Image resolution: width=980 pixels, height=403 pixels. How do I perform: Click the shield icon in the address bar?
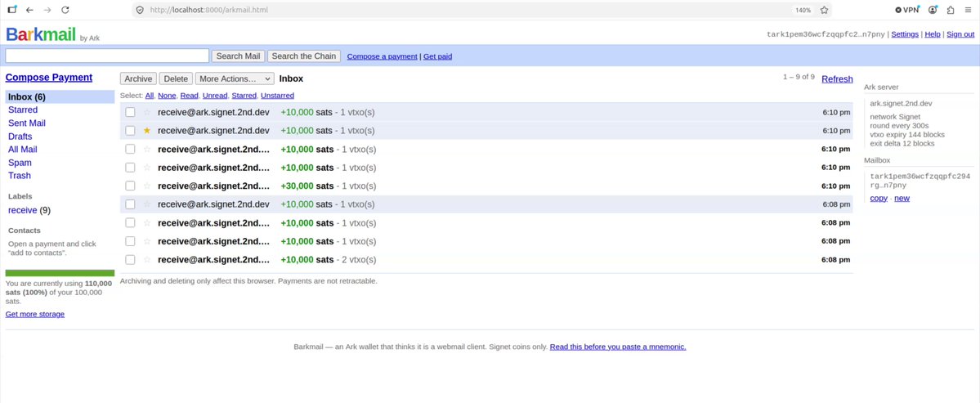pyautogui.click(x=140, y=10)
